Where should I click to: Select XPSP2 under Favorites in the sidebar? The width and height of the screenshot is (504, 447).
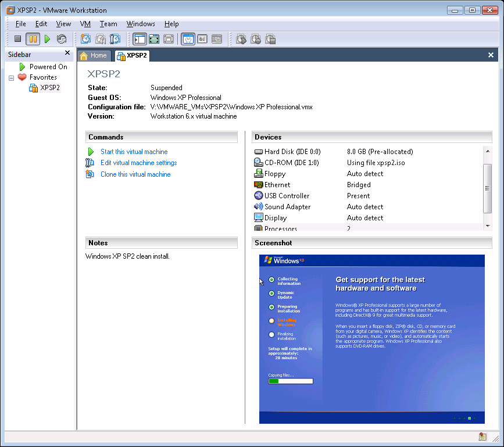tap(50, 88)
